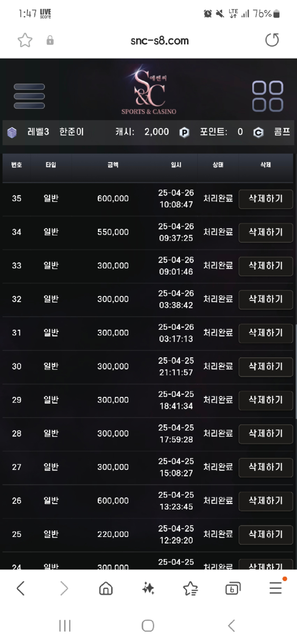Delete entry number 35 with 삭제하기

coord(266,199)
